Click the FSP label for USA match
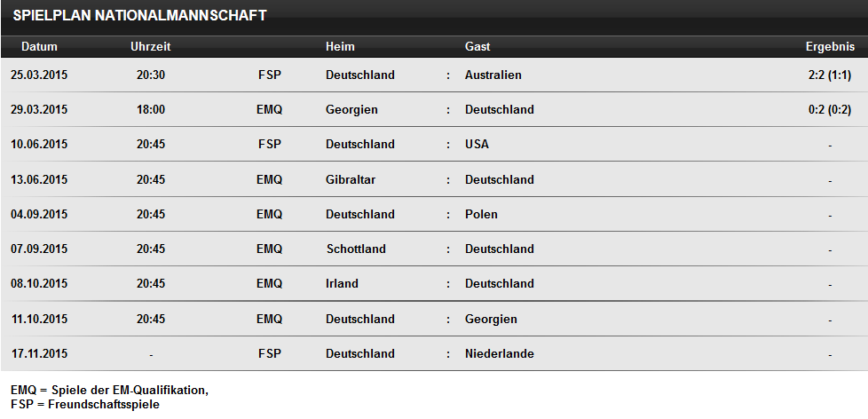868x419 pixels. point(270,144)
